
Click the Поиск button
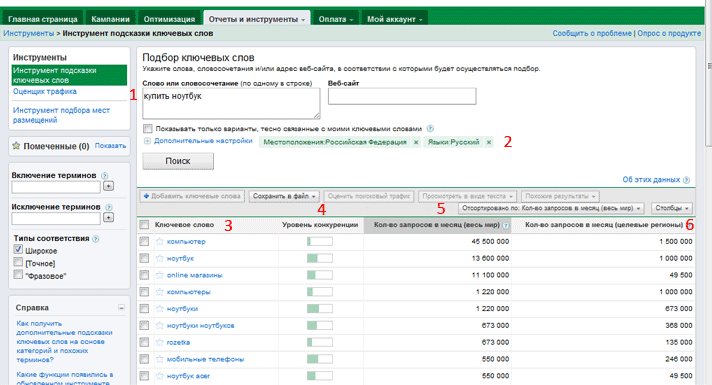pyautogui.click(x=178, y=161)
